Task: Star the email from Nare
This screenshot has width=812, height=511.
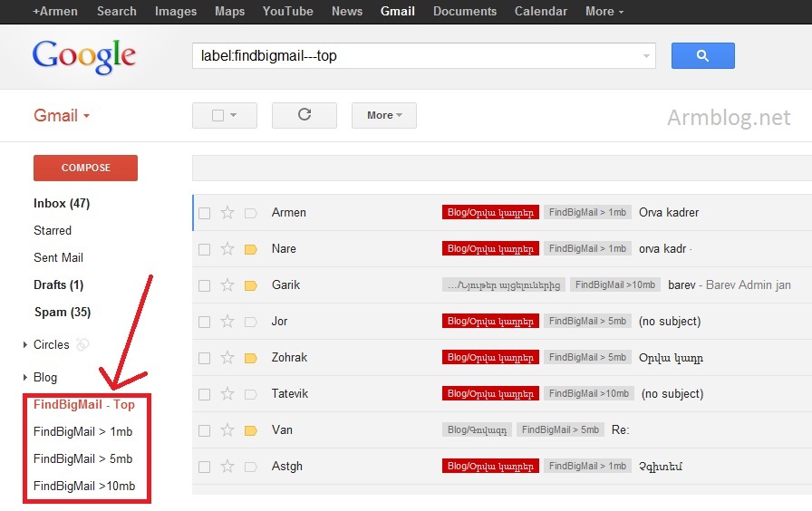Action: [227, 249]
